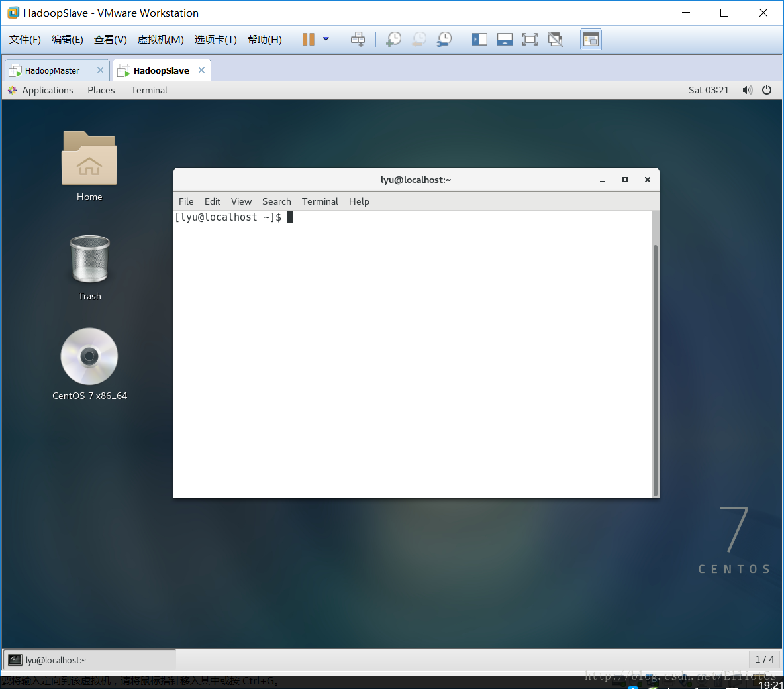Open the Terminal menu in the terminal window
This screenshot has width=784, height=689.
click(x=320, y=201)
